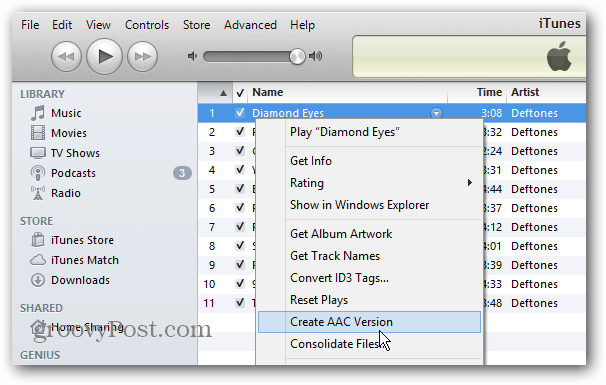
Task: Open Podcasts library icon
Action: pyautogui.click(x=38, y=173)
